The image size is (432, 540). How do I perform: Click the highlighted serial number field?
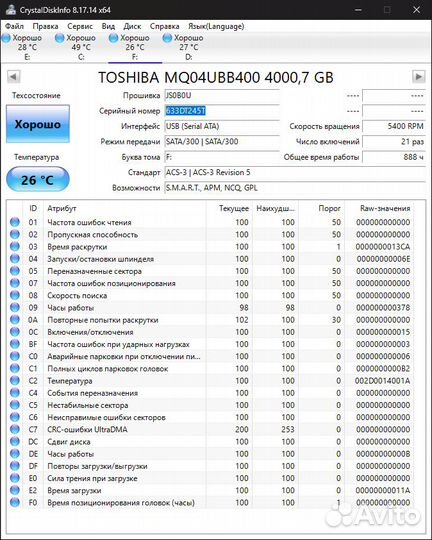(222, 111)
